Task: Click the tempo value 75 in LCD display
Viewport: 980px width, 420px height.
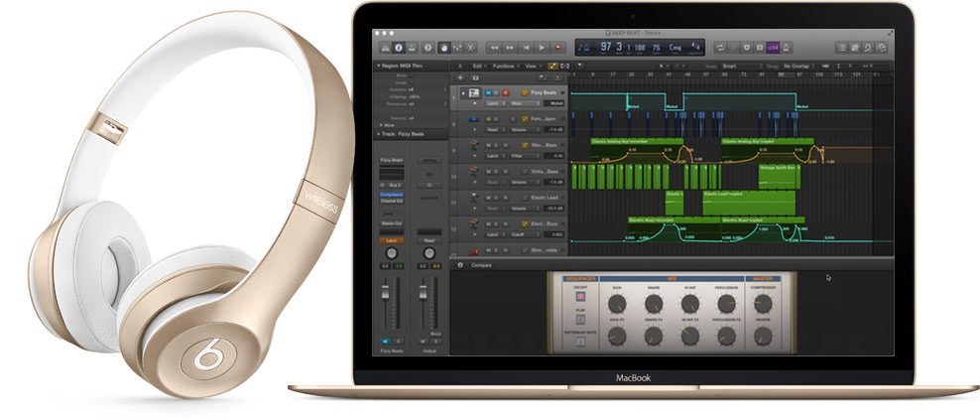Action: pyautogui.click(x=657, y=47)
